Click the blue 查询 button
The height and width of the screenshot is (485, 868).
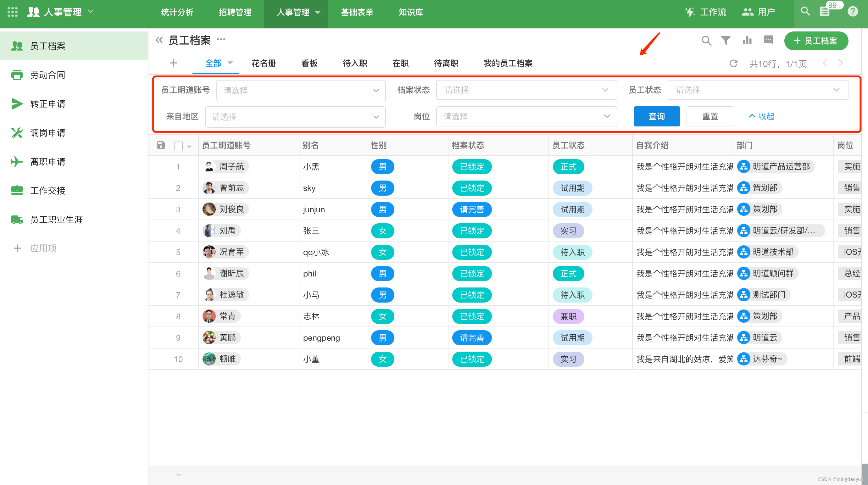656,116
